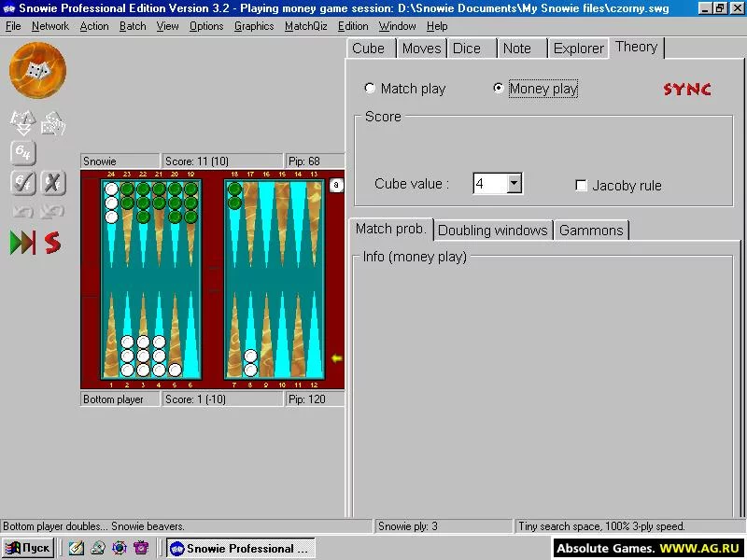Click the left greyed-out undo arrow icon
This screenshot has width=747, height=560.
point(22,211)
